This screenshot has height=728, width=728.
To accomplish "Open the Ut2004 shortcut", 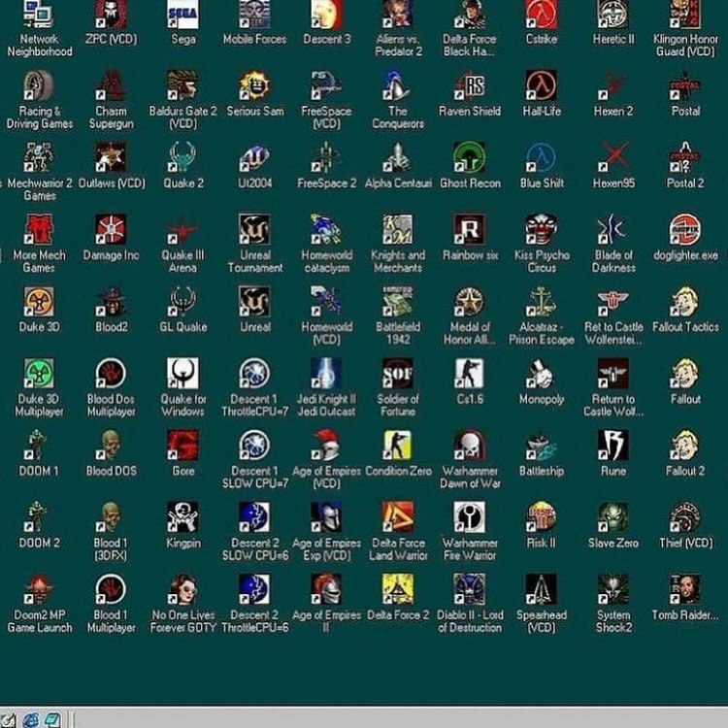I will pyautogui.click(x=254, y=158).
